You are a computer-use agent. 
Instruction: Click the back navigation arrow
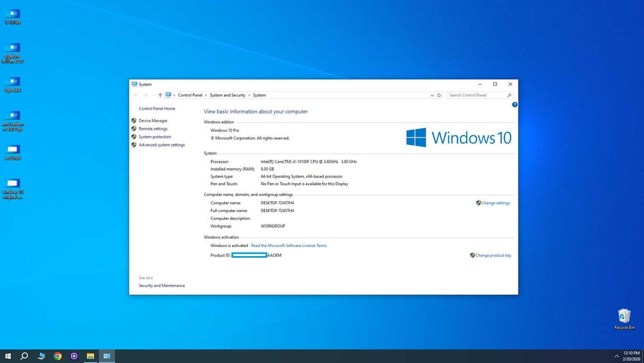pyautogui.click(x=136, y=95)
